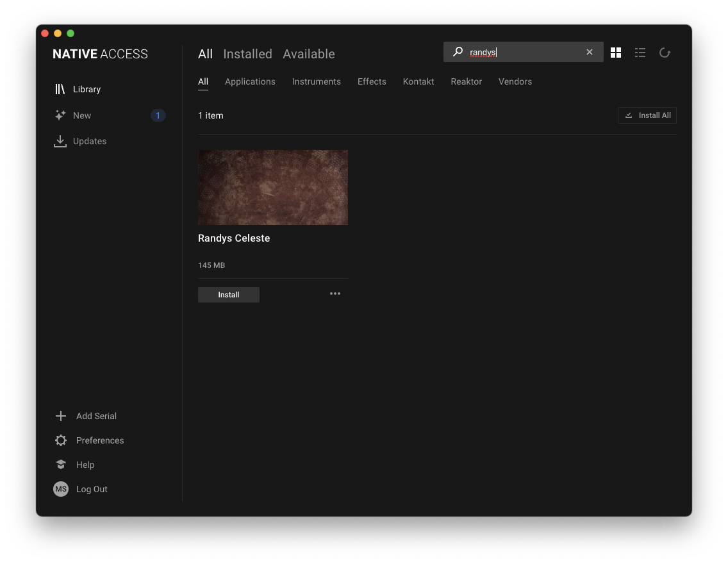Close the Native Access window
This screenshot has width=728, height=564.
pos(45,33)
